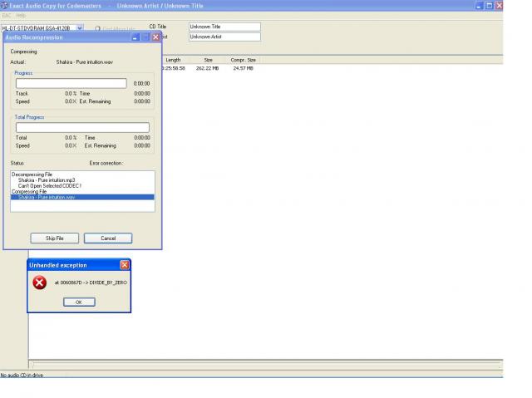Click the CD Artist field 'Unknown Artist'
The image size is (532, 398).
pyautogui.click(x=224, y=37)
